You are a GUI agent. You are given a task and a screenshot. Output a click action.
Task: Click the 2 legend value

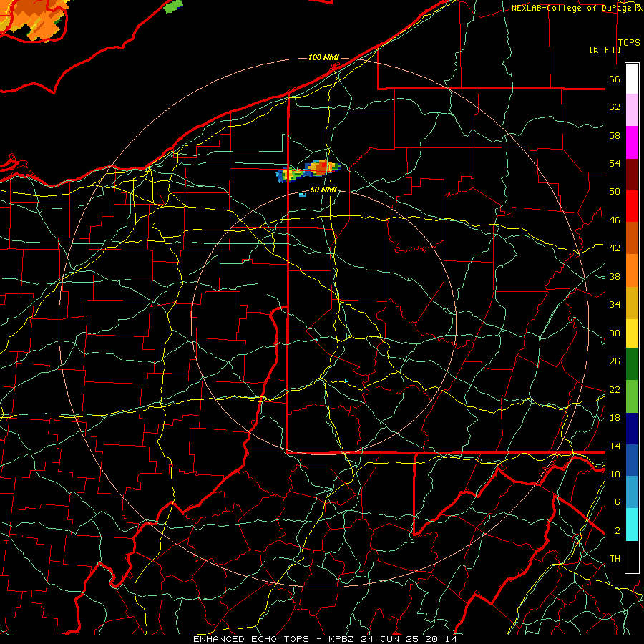coord(618,531)
